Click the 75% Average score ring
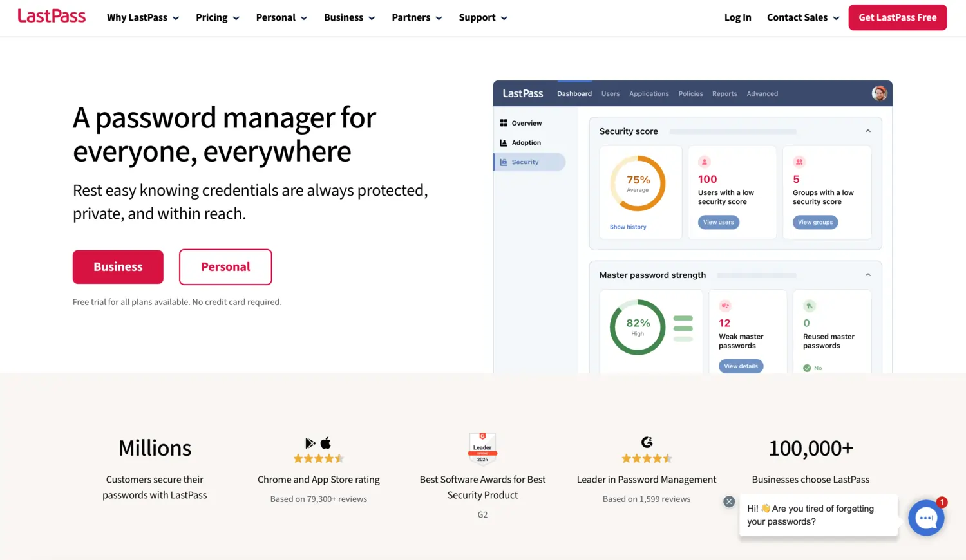The width and height of the screenshot is (966, 560). [x=638, y=183]
